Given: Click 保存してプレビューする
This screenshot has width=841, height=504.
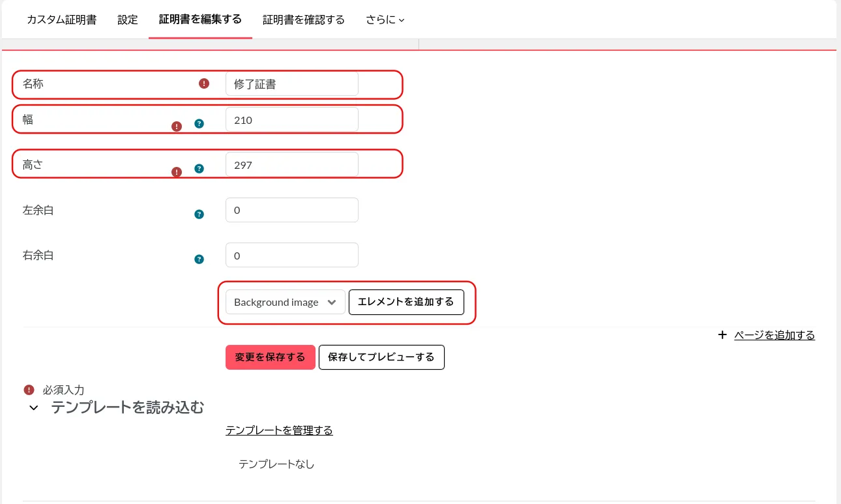Looking at the screenshot, I should click(x=381, y=357).
